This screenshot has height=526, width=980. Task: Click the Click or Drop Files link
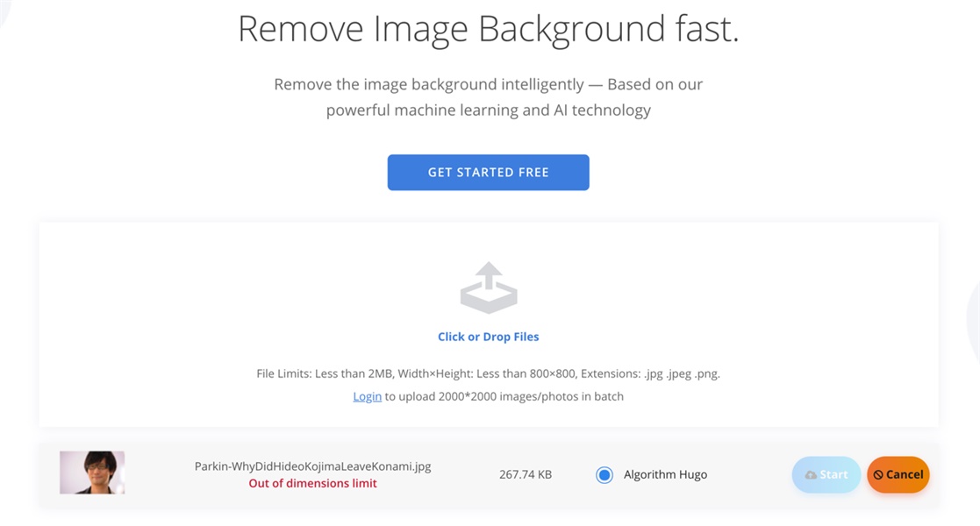coord(488,337)
